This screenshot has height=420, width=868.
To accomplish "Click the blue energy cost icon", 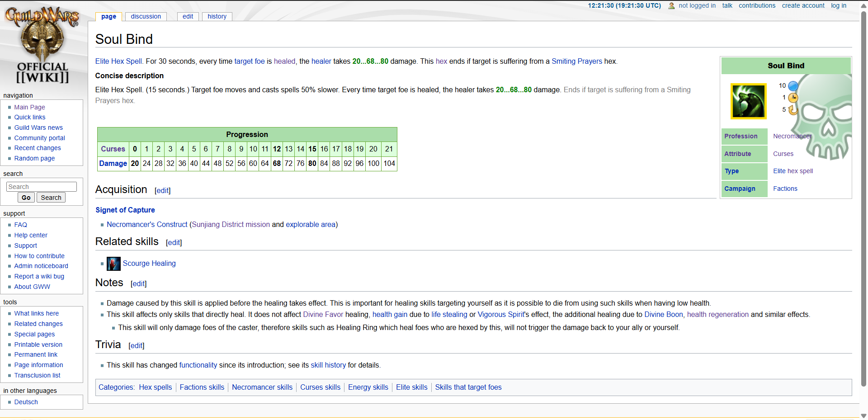I will tap(793, 86).
